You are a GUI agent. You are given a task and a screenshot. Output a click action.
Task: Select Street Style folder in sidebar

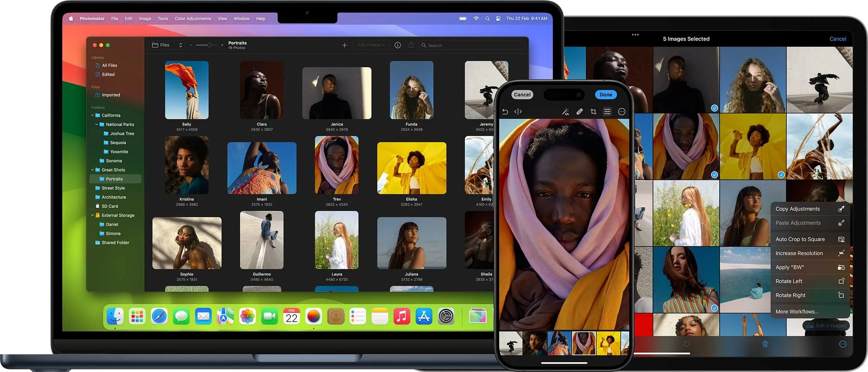click(x=110, y=188)
